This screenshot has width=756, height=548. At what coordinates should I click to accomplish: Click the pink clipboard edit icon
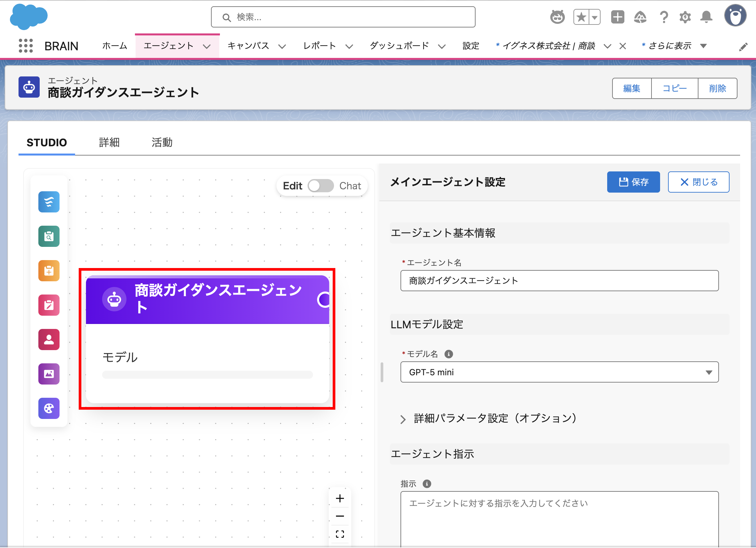49,305
